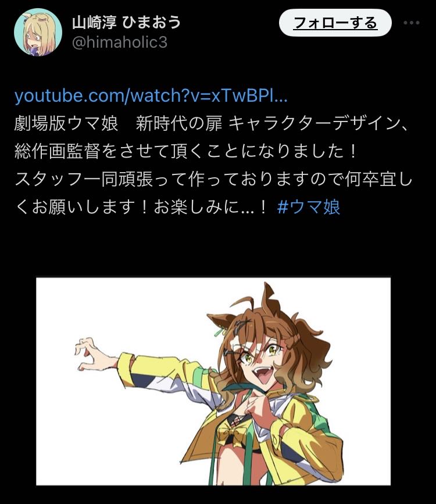Open display name 山崎淳 ひまおう profile
The width and height of the screenshot is (436, 504).
pyautogui.click(x=126, y=23)
